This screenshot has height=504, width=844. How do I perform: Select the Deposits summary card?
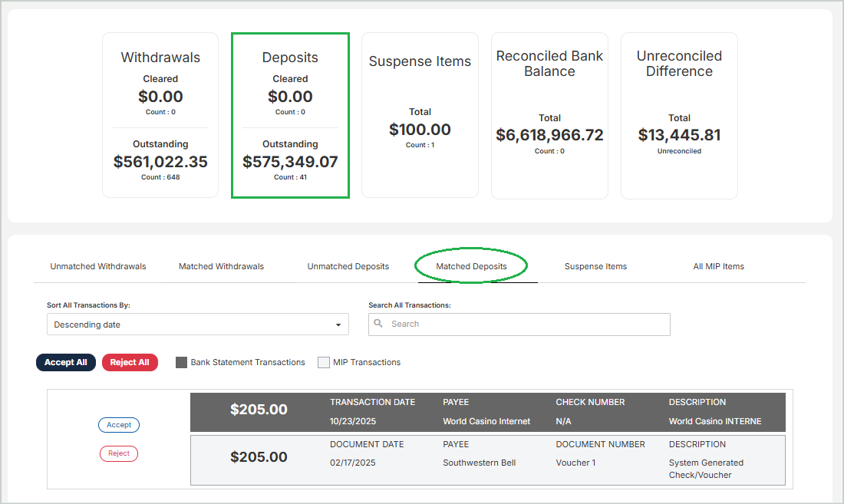tap(290, 115)
